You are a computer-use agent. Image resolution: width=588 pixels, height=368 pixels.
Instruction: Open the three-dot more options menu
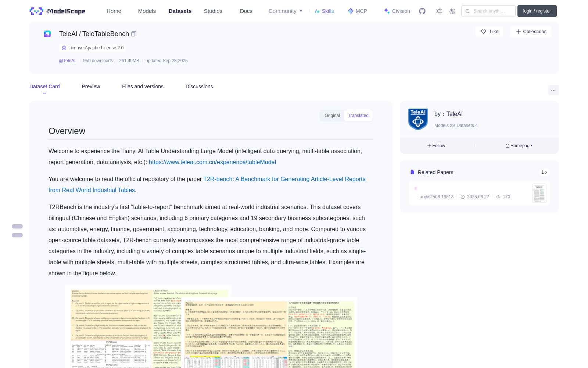[x=553, y=90]
